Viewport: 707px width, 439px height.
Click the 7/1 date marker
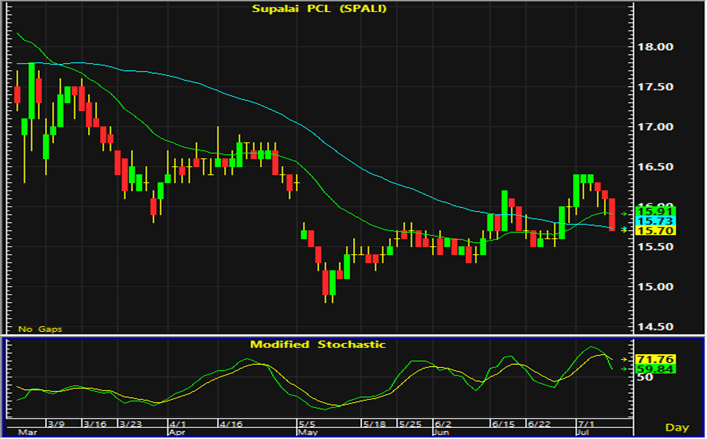pos(587,424)
